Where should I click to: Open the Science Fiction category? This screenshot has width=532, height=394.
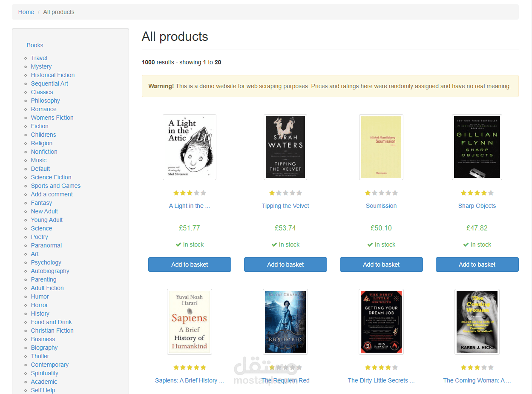[51, 177]
